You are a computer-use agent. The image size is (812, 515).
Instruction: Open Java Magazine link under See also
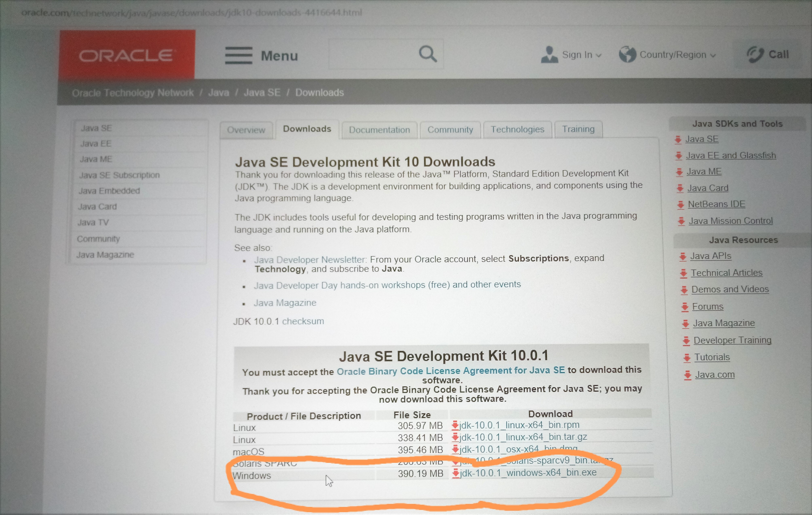click(285, 303)
